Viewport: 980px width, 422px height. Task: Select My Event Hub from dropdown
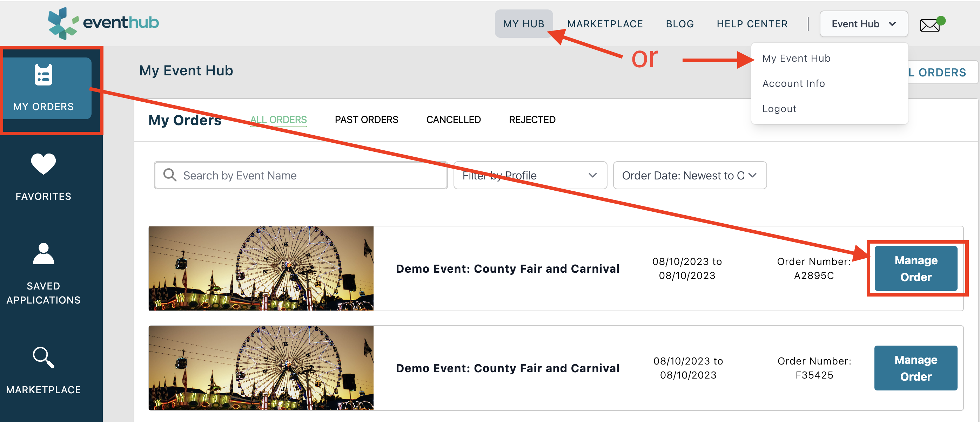(x=797, y=58)
